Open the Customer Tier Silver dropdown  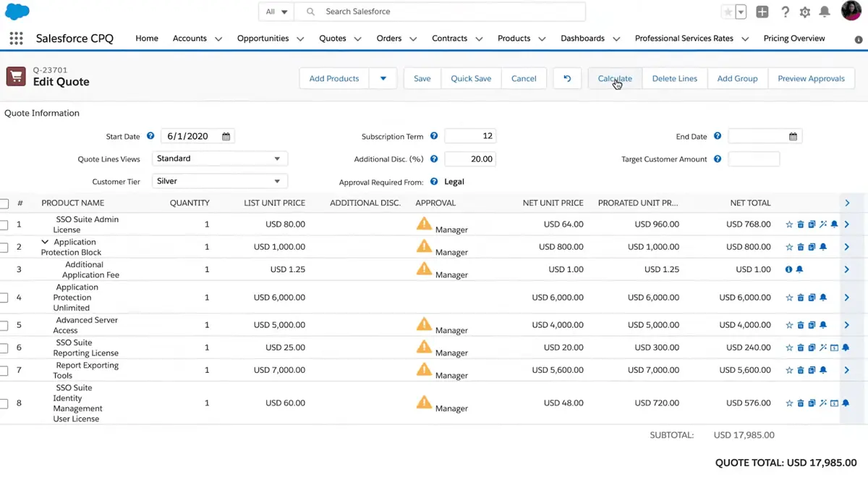click(x=220, y=181)
